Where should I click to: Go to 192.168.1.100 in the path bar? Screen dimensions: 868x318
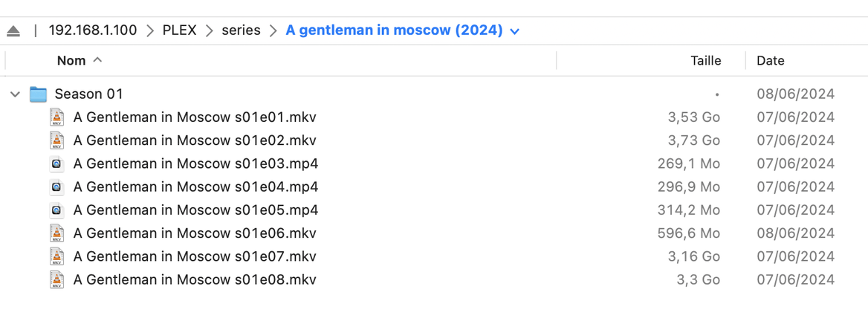coord(93,31)
